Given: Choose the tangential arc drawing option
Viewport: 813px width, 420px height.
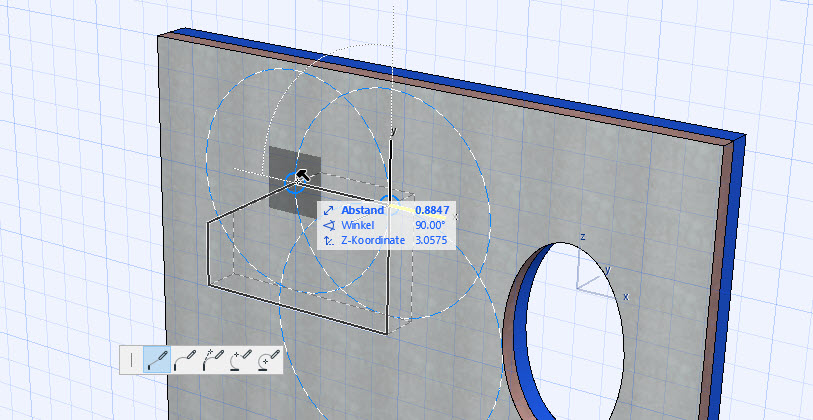Looking at the screenshot, I should 185,360.
